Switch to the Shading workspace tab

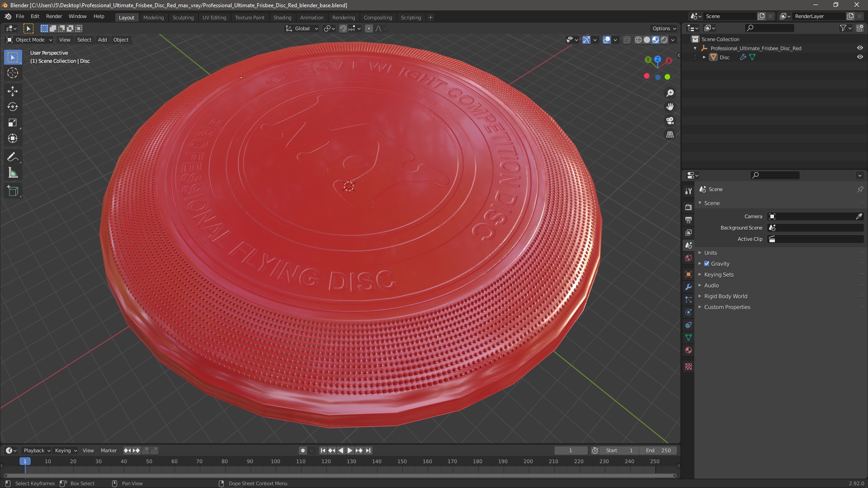(x=282, y=18)
